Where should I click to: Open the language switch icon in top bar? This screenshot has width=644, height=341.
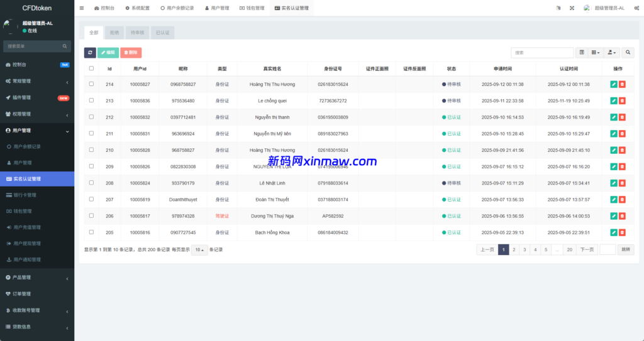(558, 8)
